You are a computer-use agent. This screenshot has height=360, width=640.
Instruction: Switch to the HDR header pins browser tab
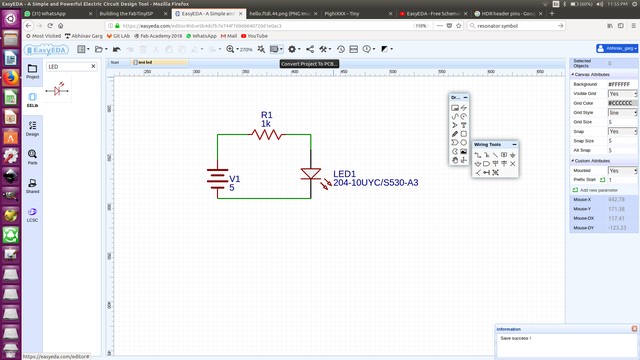[x=508, y=13]
